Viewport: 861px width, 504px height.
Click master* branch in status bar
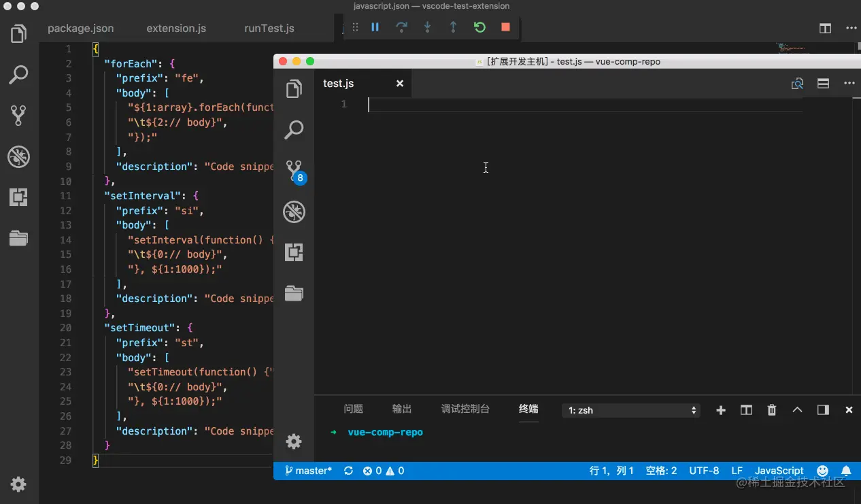point(309,471)
